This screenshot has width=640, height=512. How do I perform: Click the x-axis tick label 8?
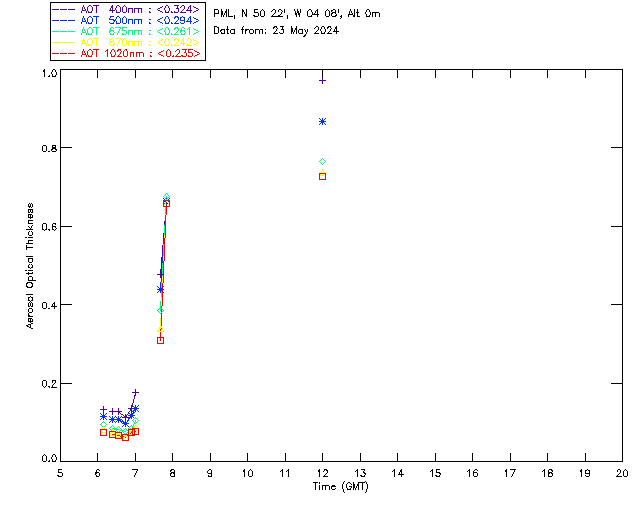pos(173,474)
